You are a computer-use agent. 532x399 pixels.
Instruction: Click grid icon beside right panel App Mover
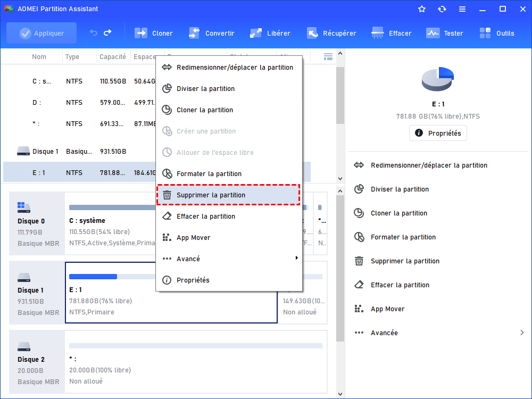[x=359, y=309]
